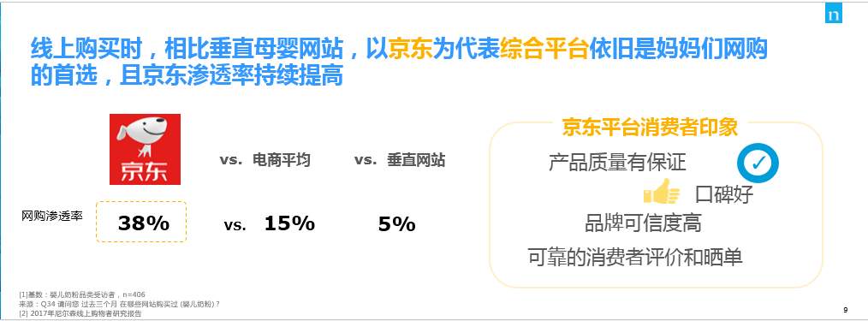Viewport: 868px width, 321px height.
Task: Click the 口碑好 text
Action: pyautogui.click(x=724, y=195)
